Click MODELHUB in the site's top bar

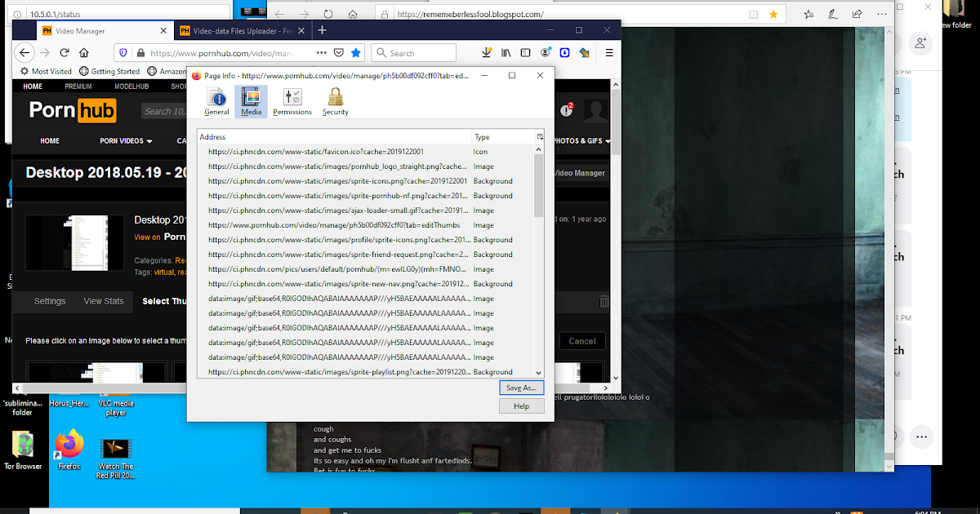click(131, 86)
